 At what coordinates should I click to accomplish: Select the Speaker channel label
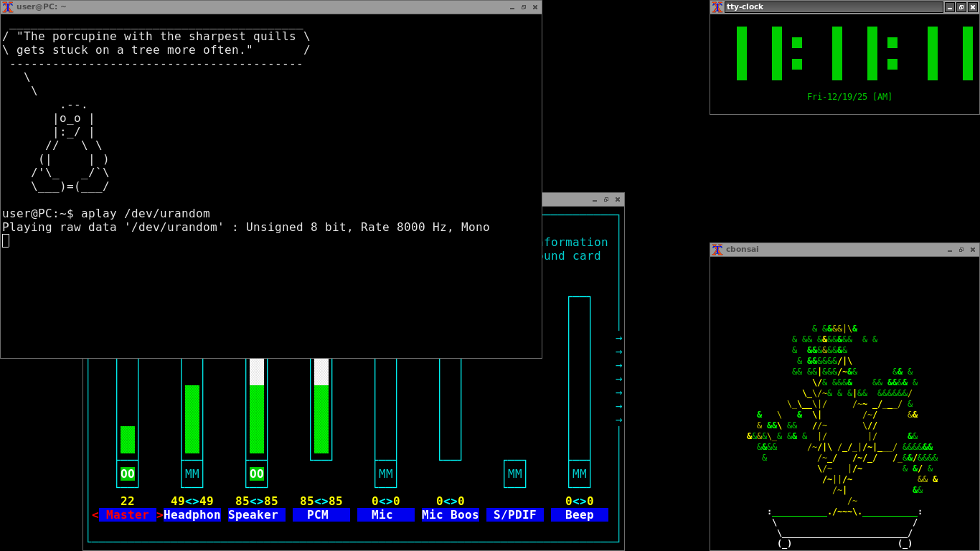(257, 515)
